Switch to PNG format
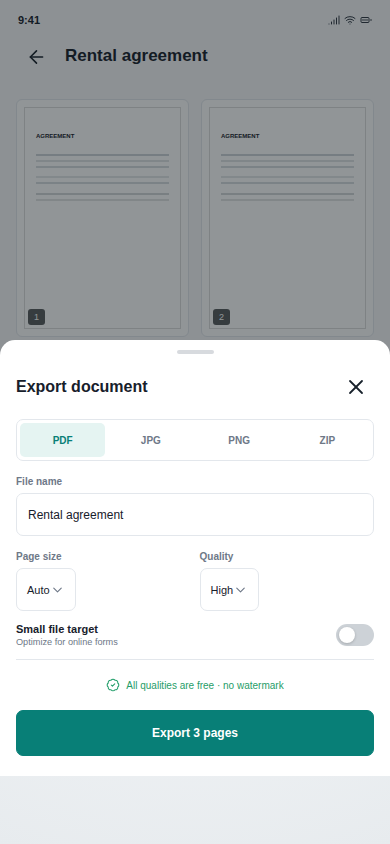 (239, 440)
